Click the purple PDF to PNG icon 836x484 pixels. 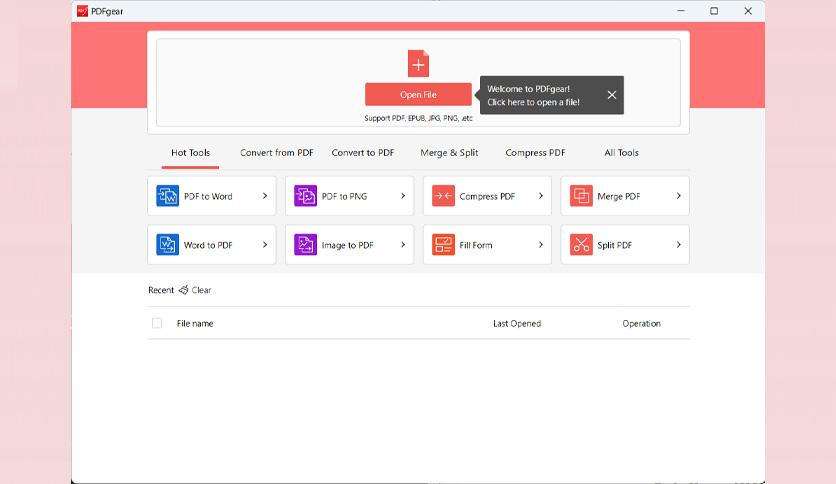click(306, 196)
